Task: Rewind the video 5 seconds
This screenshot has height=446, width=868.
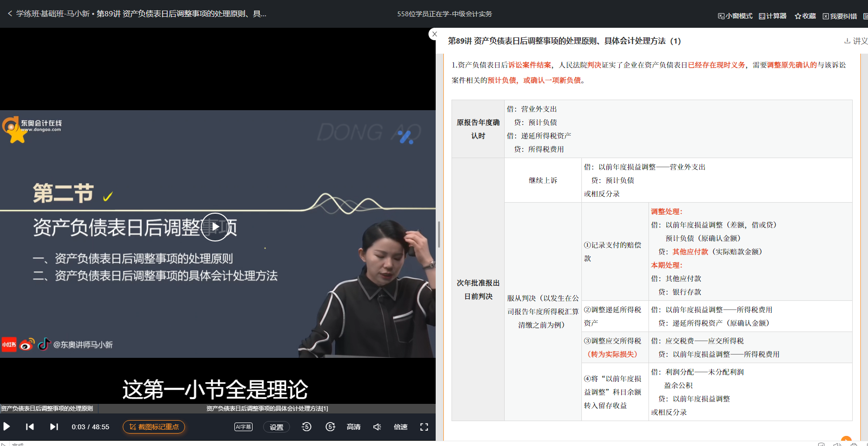Action: pyautogui.click(x=306, y=426)
